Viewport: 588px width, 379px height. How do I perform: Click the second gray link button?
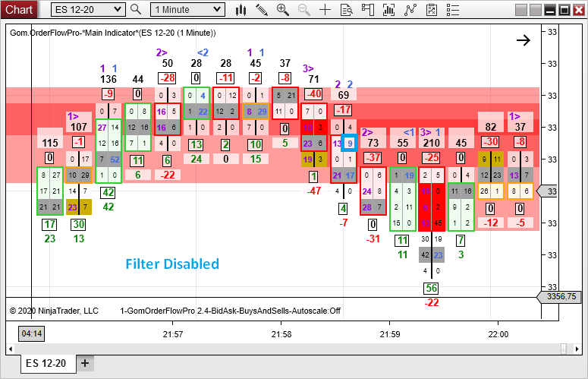point(535,10)
